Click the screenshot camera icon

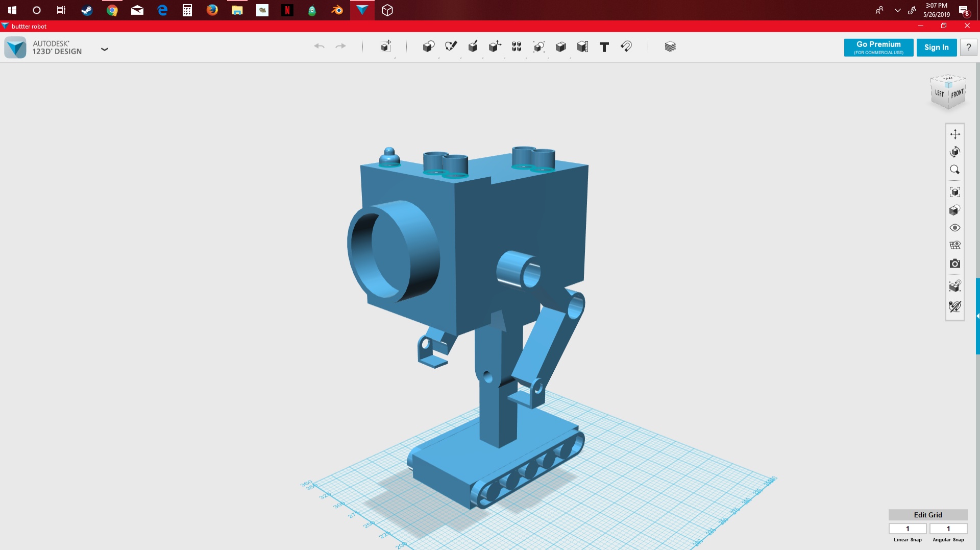(955, 264)
